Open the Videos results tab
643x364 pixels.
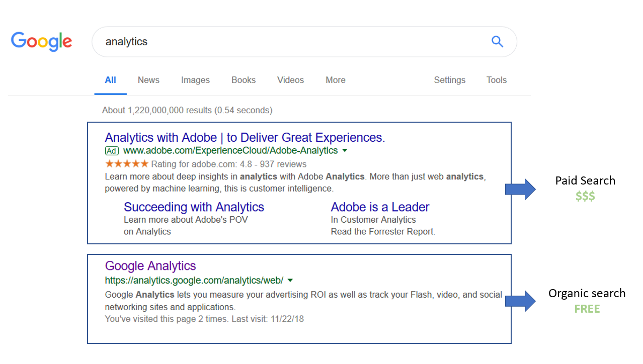point(290,80)
